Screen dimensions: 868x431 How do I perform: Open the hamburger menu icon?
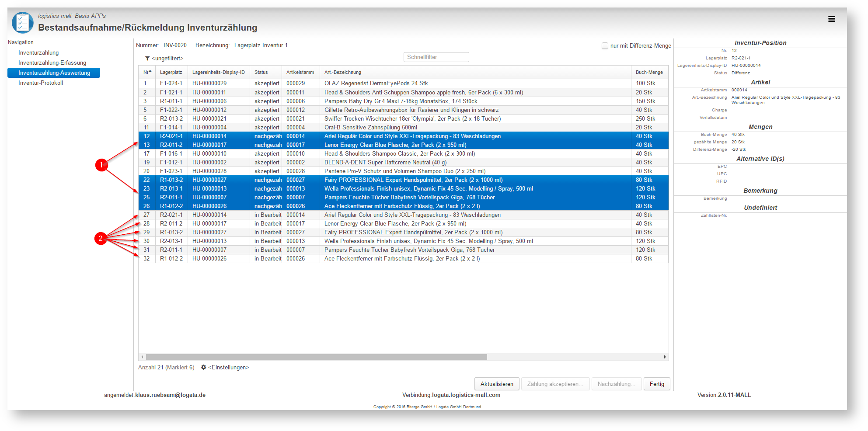tap(831, 19)
